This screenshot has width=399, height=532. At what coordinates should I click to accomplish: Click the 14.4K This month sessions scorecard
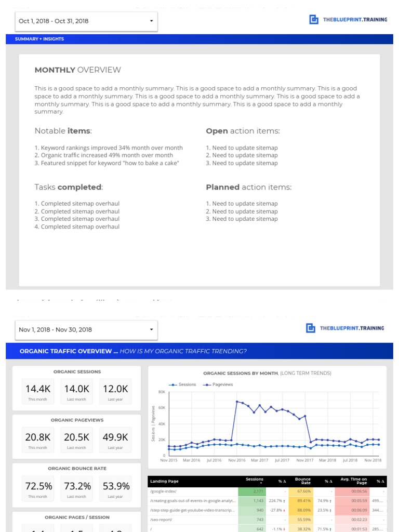click(x=37, y=391)
